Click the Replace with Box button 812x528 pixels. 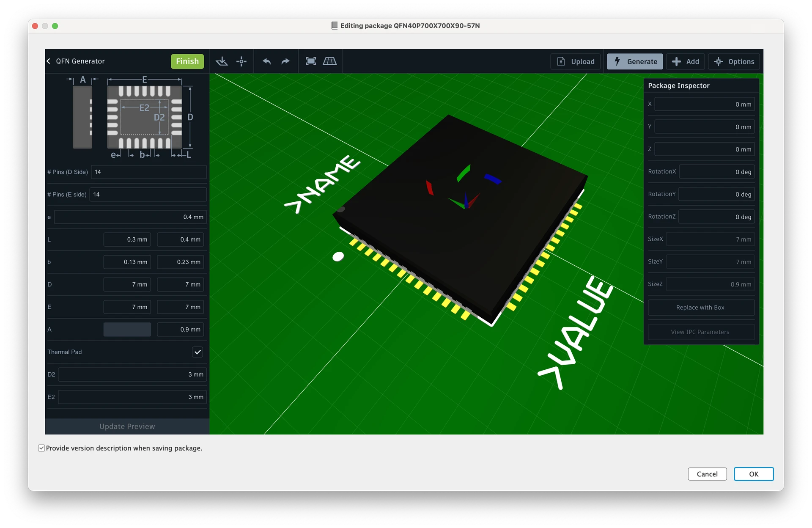point(701,308)
